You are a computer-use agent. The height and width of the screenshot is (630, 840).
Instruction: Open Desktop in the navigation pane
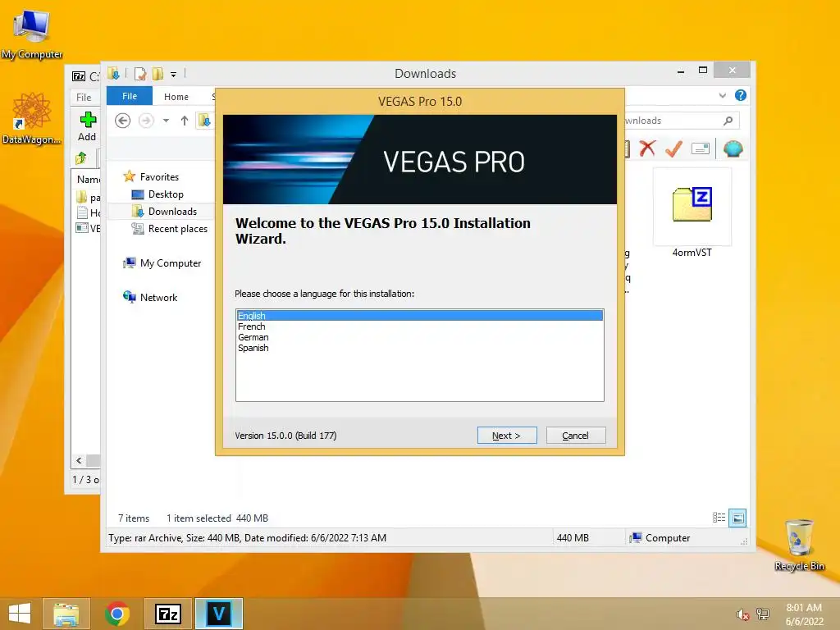coord(166,194)
